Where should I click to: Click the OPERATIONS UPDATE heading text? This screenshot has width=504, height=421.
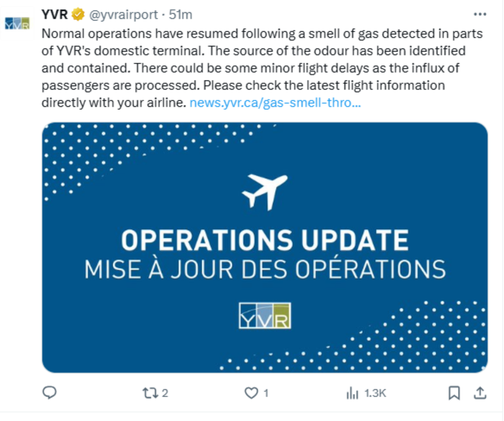click(x=265, y=240)
